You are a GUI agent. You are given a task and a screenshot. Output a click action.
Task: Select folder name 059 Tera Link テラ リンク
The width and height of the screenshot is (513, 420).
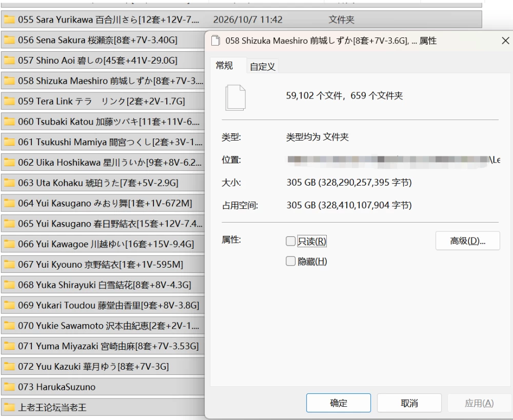[102, 101]
